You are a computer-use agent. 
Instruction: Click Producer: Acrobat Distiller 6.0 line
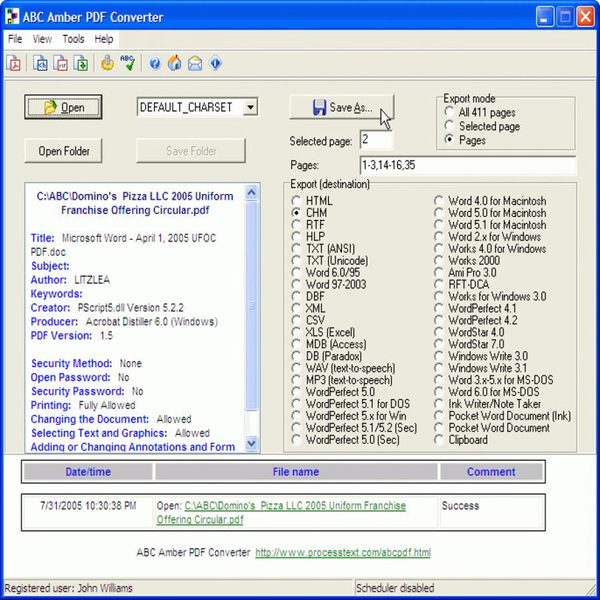tap(124, 321)
